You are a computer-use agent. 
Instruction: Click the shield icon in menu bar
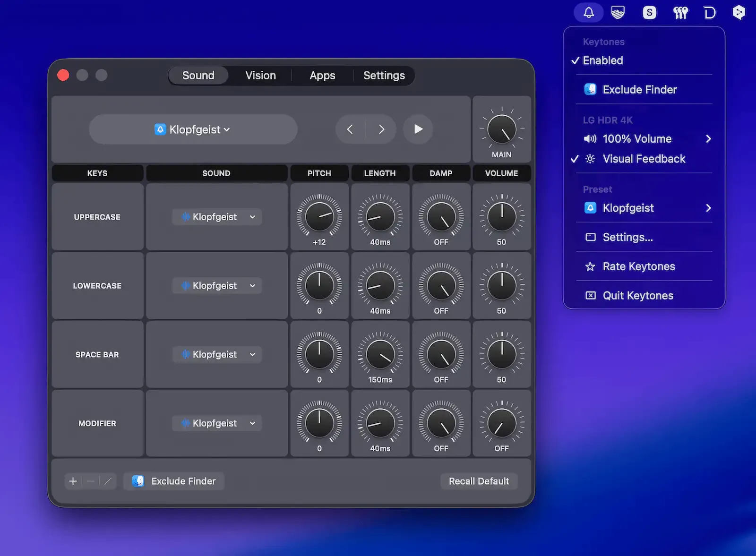618,12
